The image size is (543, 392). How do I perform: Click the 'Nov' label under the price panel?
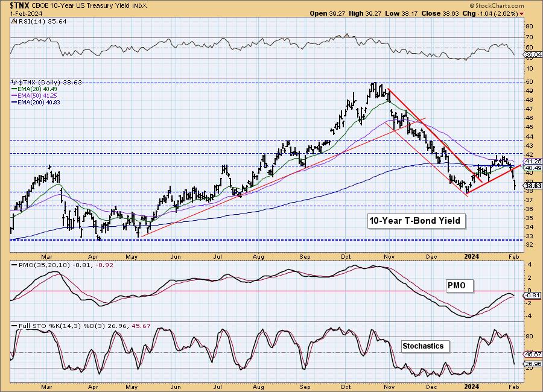click(390, 256)
